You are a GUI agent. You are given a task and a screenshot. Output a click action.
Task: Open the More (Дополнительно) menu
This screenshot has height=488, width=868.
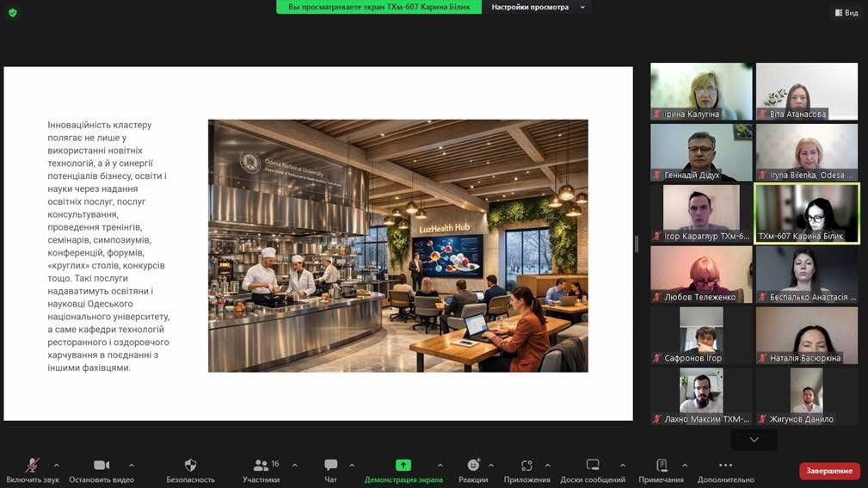[725, 466]
